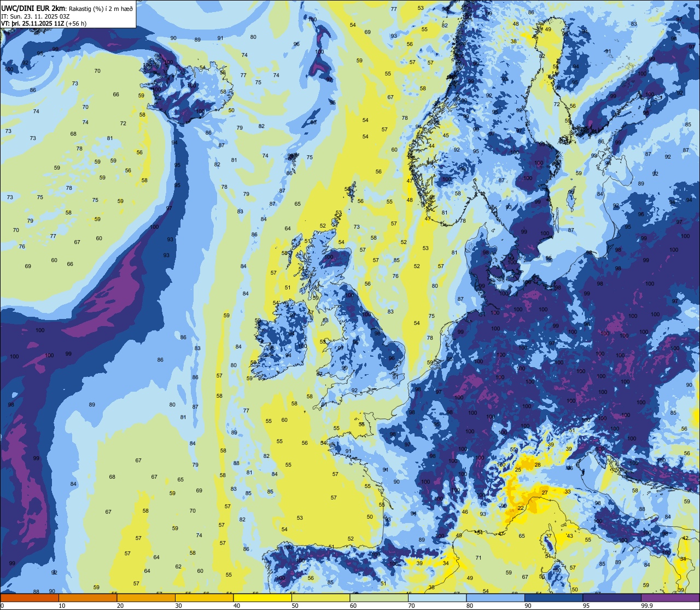Screen dimensions: 700x610
Task: Click the 50–60 % pale yellow legend swatch
Action: coord(320,597)
